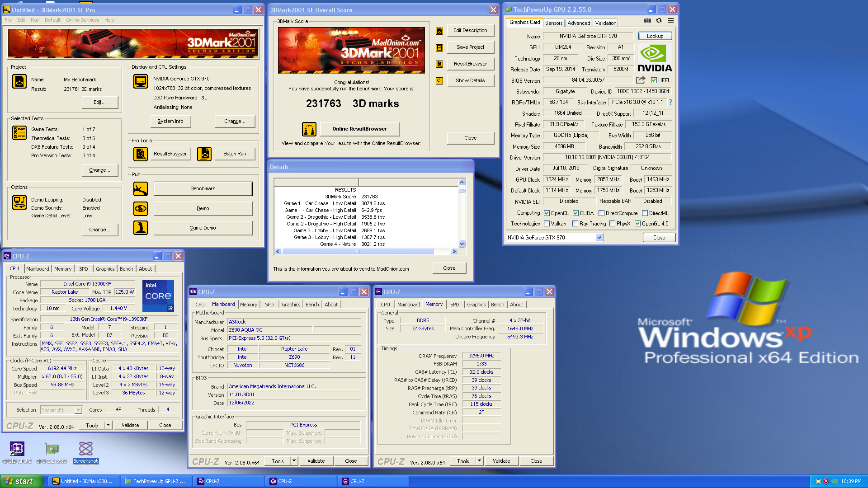Open GPU selection dropdown in GPU-Z

[x=599, y=238]
